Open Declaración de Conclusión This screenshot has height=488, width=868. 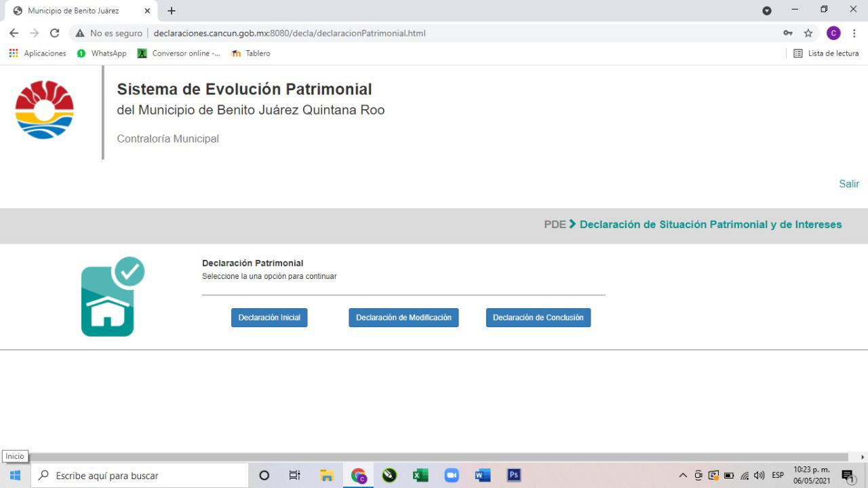pyautogui.click(x=538, y=318)
